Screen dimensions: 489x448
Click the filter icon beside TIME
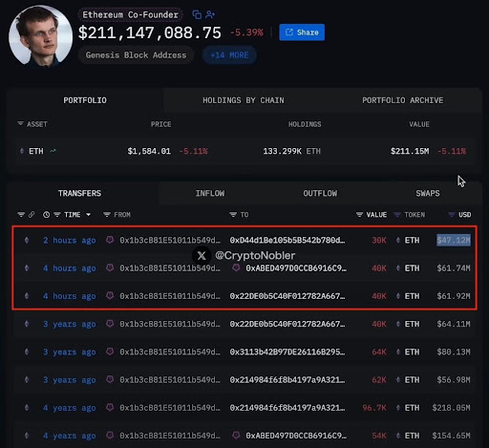(57, 215)
